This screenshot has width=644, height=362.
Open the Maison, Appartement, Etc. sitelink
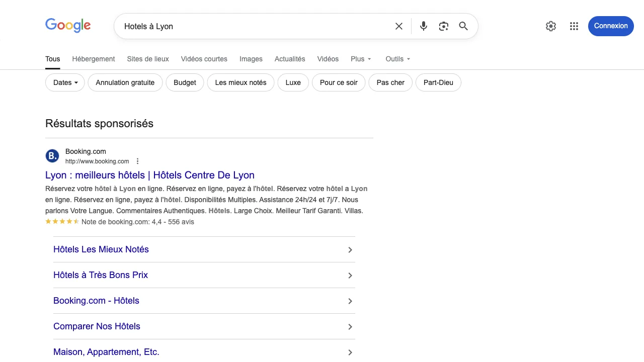coord(106,352)
